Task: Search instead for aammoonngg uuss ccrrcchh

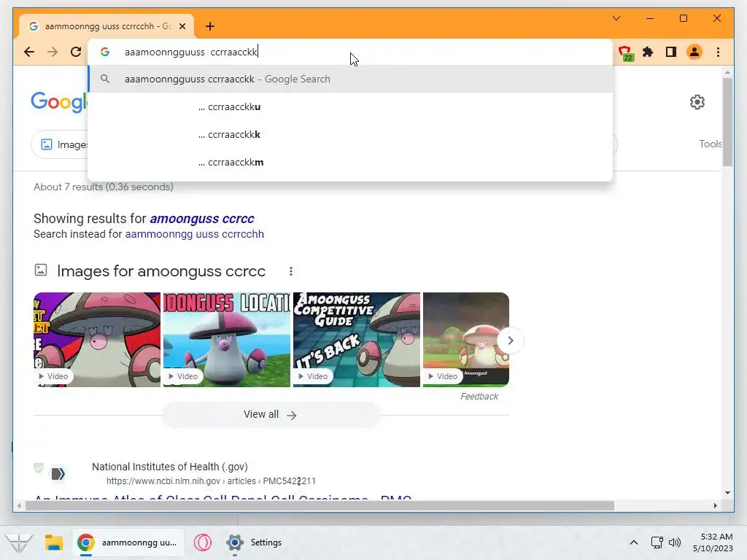Action: 194,234
